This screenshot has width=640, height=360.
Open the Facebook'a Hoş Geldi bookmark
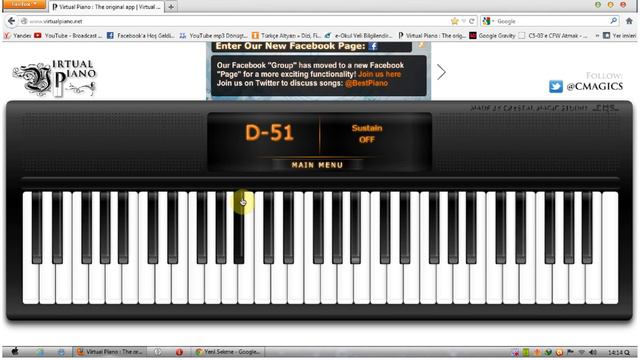141,36
